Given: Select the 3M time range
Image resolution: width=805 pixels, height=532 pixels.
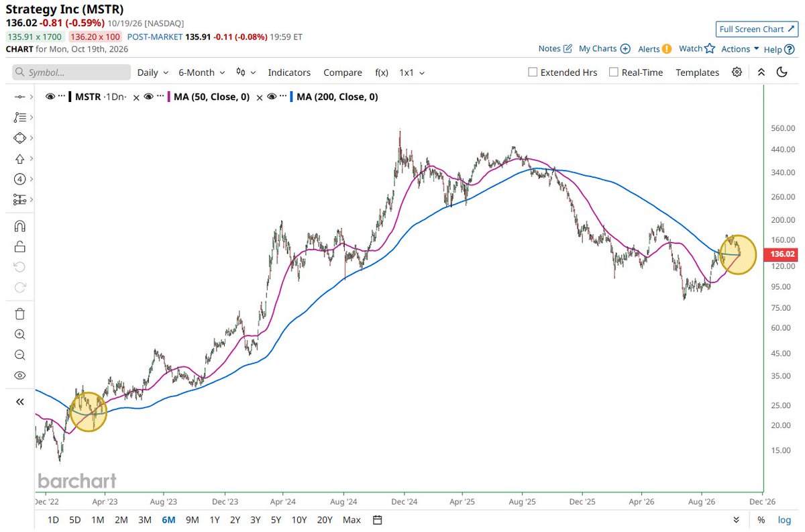Looking at the screenshot, I should pyautogui.click(x=144, y=520).
